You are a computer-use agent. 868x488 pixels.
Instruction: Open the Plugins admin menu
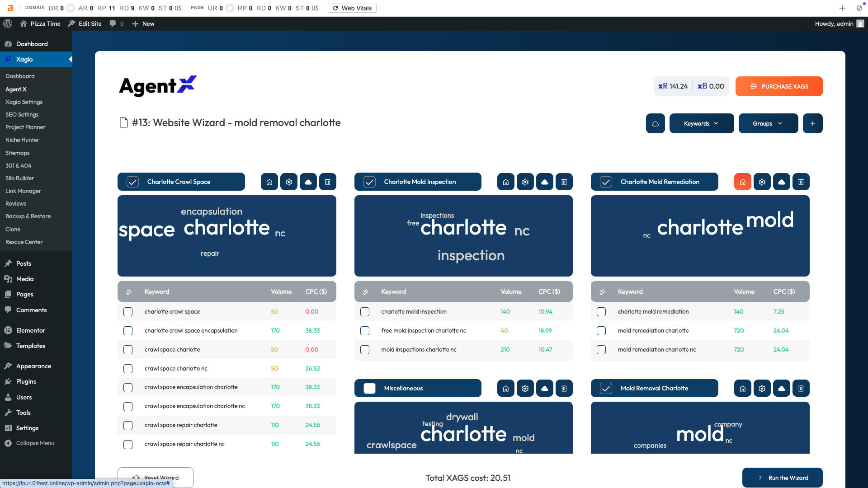[x=26, y=381]
